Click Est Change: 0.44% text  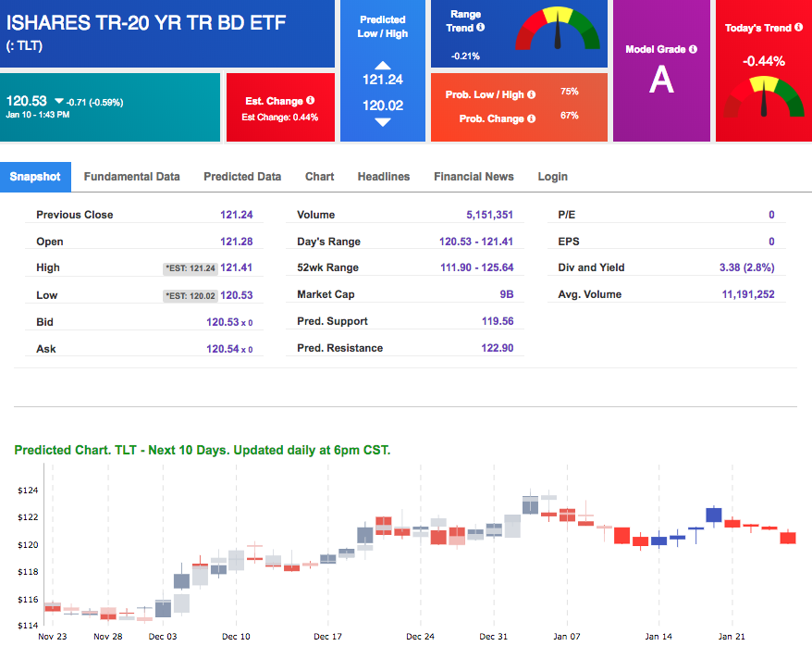(280, 118)
